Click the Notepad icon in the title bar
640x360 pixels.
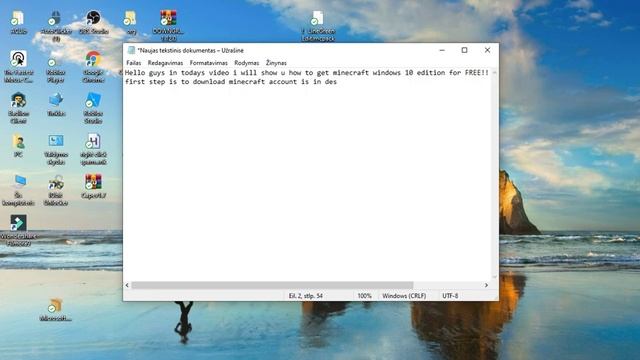pyautogui.click(x=131, y=50)
